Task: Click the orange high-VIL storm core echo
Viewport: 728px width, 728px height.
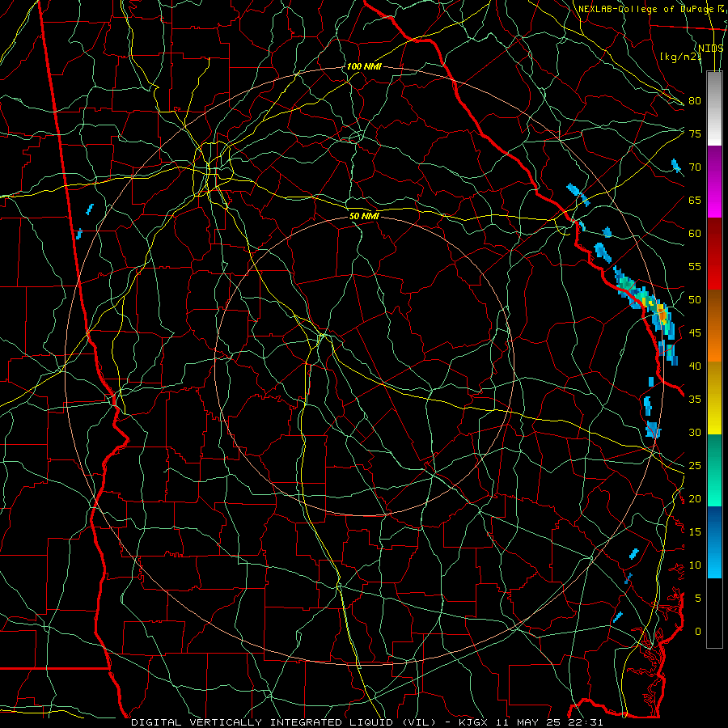Action: pyautogui.click(x=662, y=315)
